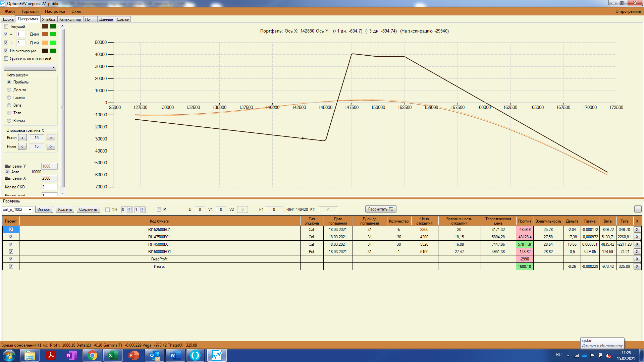Open the call_s_1002 portfolio dropdown

coord(30,210)
